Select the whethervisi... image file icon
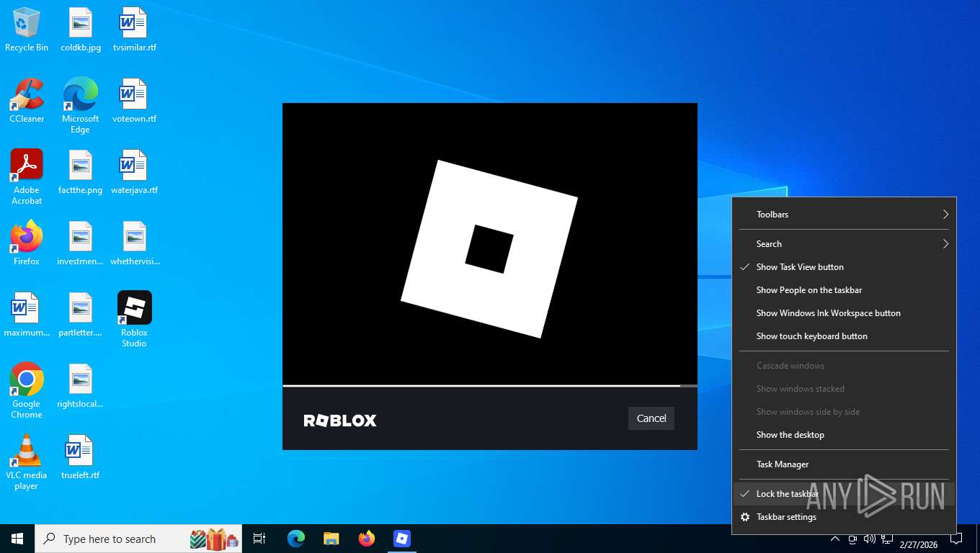Image resolution: width=980 pixels, height=553 pixels. pos(134,243)
